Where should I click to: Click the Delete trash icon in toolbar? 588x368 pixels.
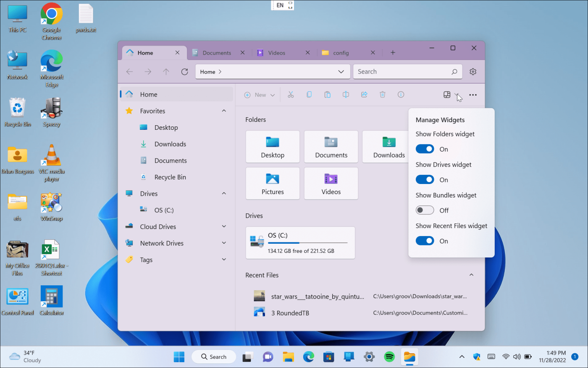click(x=383, y=95)
